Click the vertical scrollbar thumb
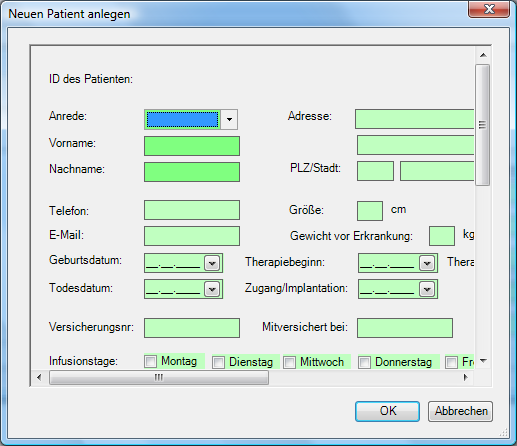 (483, 125)
